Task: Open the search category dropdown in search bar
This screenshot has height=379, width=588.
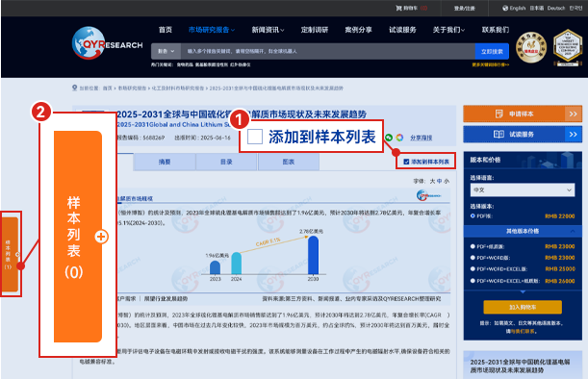Action: [166, 51]
